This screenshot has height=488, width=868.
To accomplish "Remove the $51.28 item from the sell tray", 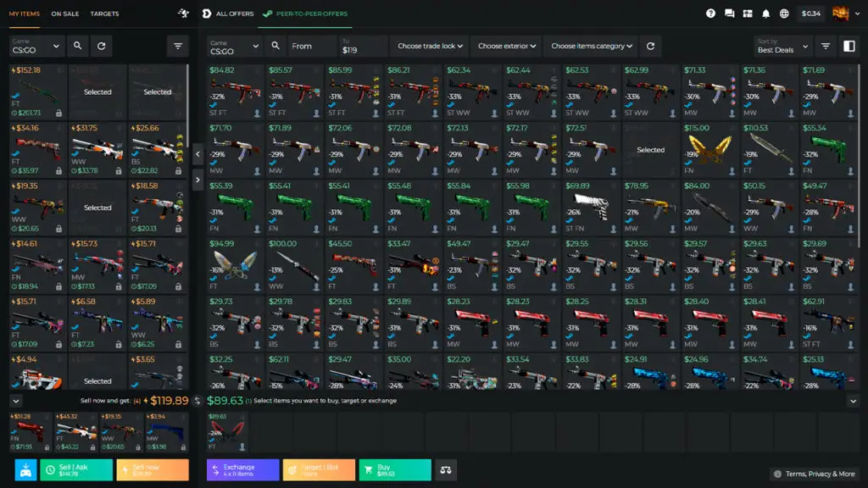I will click(x=31, y=432).
